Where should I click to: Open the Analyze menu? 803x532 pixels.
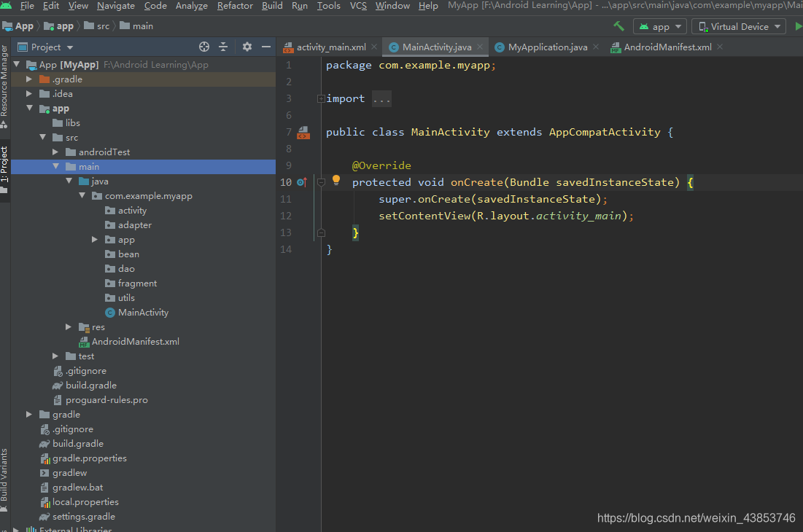[x=192, y=6]
